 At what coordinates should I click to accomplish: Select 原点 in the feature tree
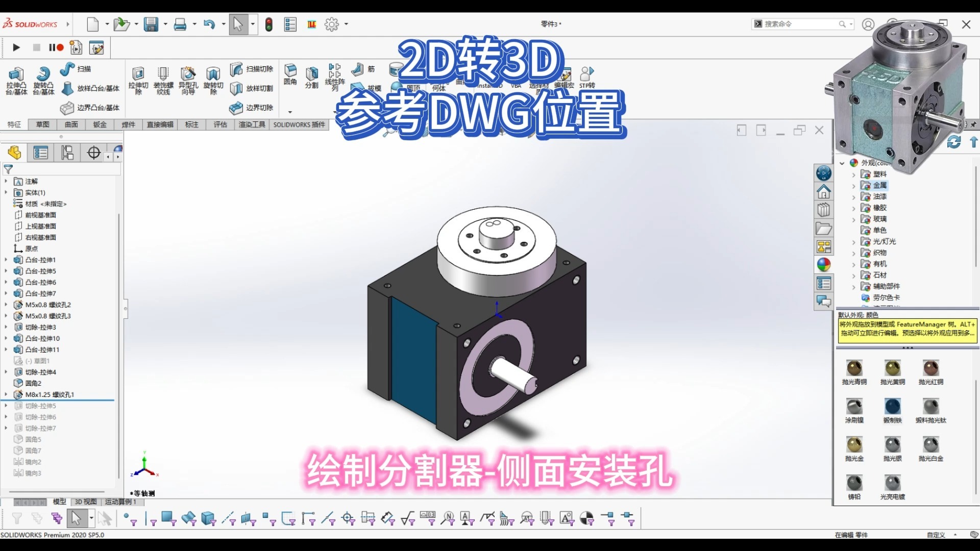31,248
